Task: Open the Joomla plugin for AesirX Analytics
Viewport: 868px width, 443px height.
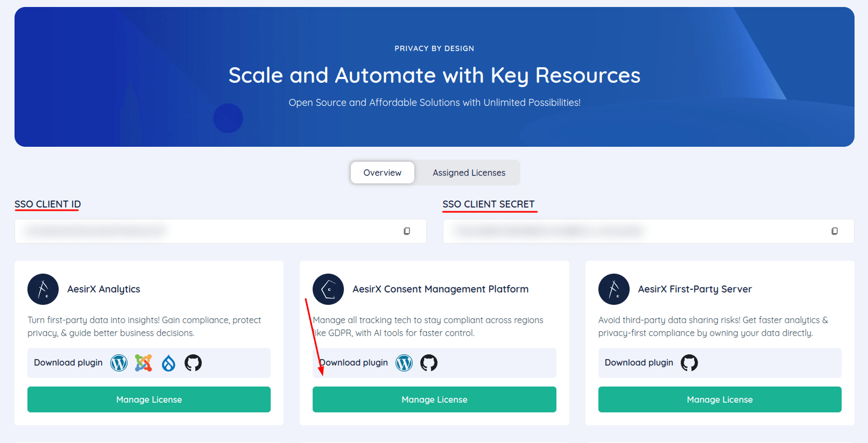Action: click(143, 363)
